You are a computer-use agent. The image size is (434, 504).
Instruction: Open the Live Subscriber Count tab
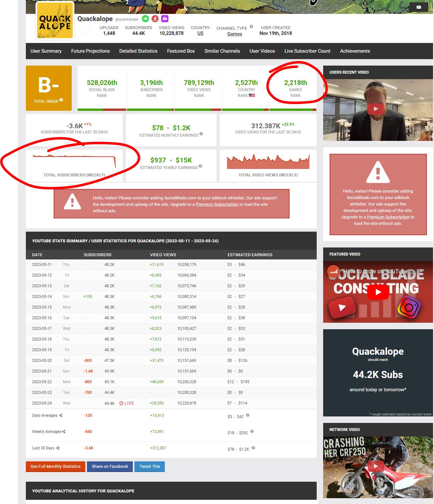[307, 51]
